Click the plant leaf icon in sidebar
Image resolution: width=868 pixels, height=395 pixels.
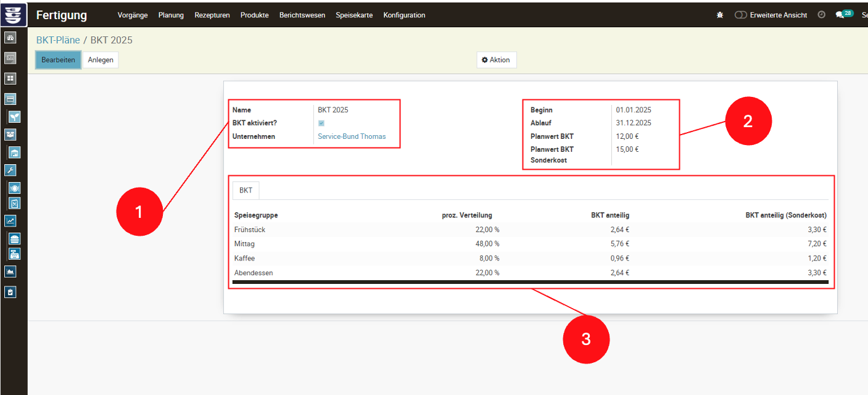pyautogui.click(x=14, y=117)
